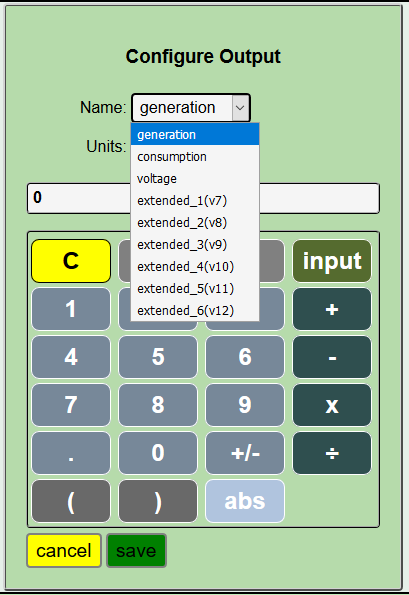
Task: Insert an opening parenthesis key
Action: point(71,501)
